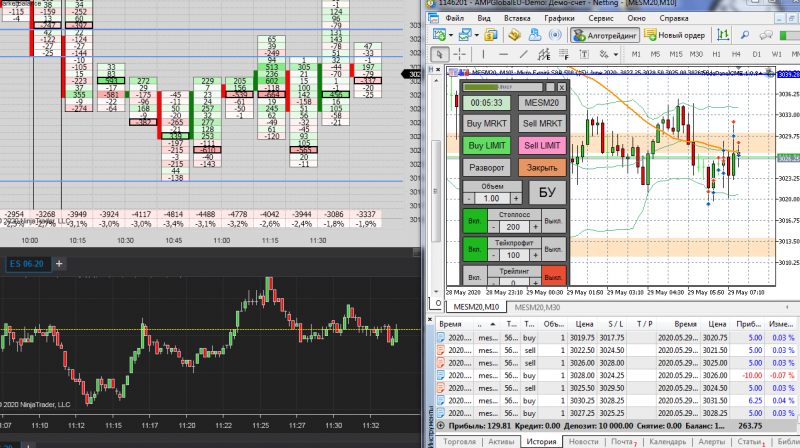Decrease Объем volume with minus button

coord(469,198)
